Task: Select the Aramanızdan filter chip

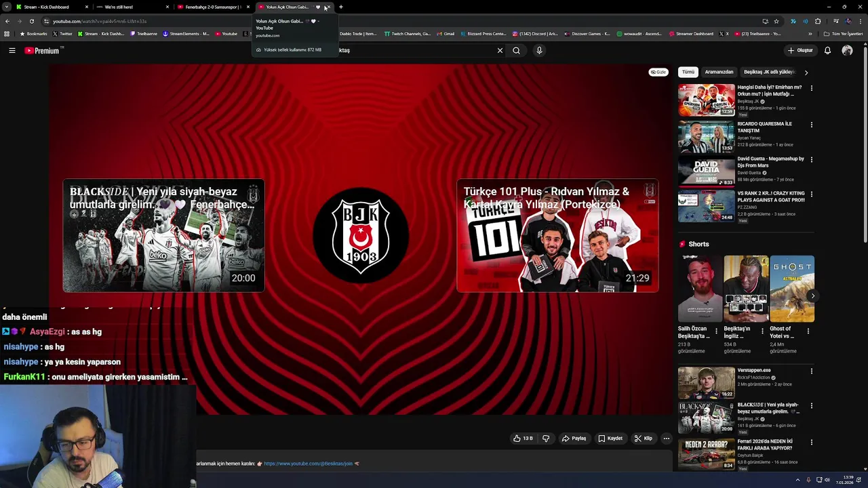Action: (x=719, y=72)
